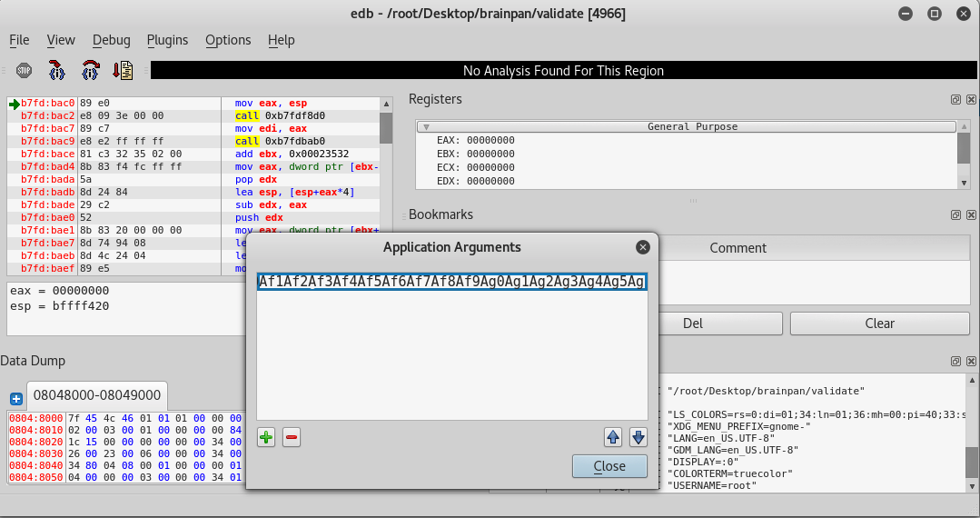Click stack entry "USERNAME=root"
This screenshot has height=518, width=980.
click(x=712, y=485)
